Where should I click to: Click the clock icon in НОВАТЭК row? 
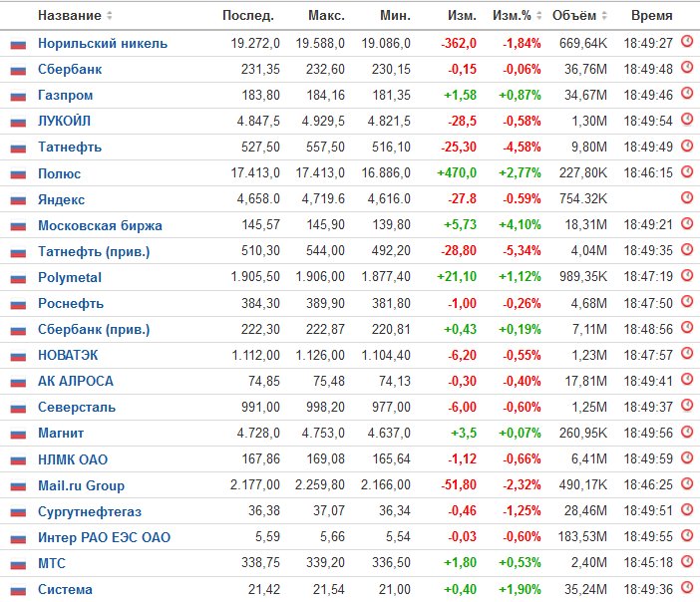click(x=687, y=354)
